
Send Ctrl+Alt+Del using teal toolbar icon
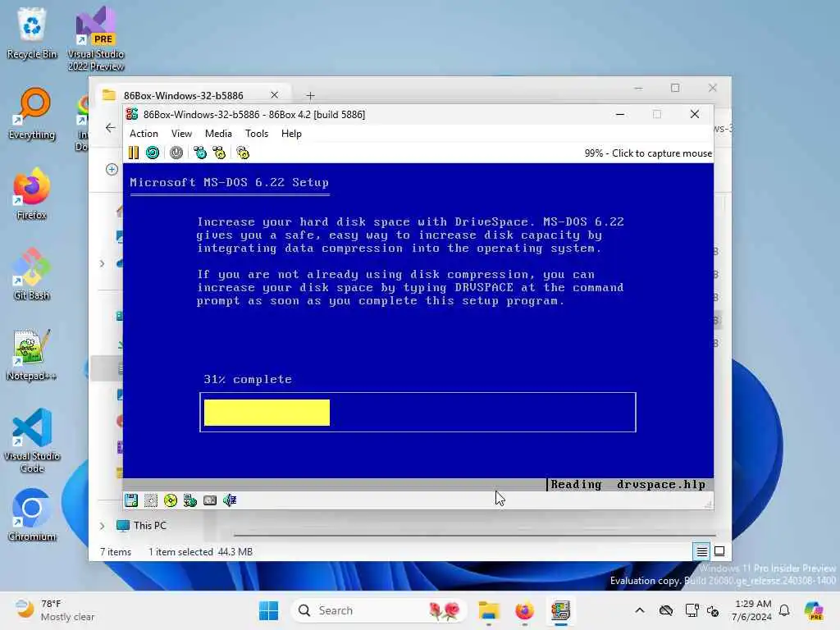[200, 153]
